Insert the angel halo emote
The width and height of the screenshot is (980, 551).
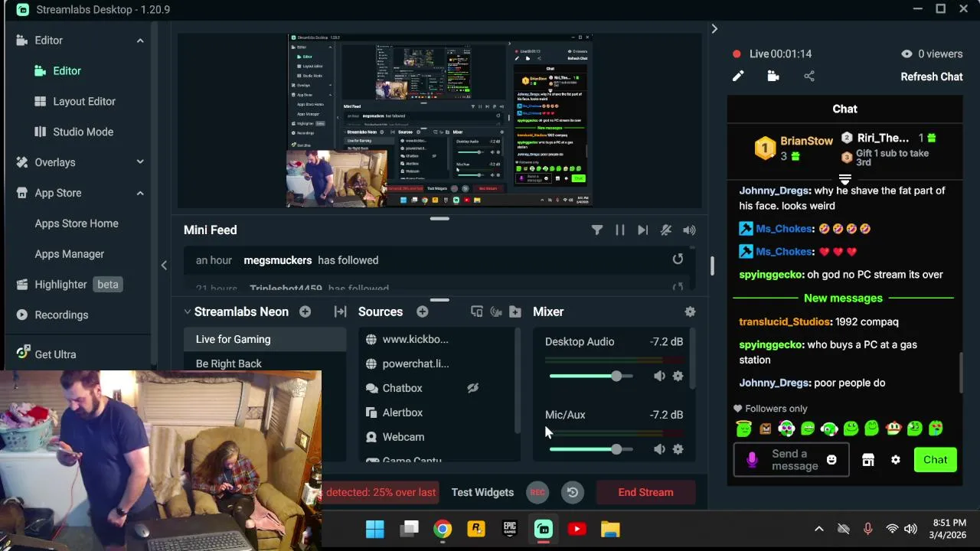point(743,429)
